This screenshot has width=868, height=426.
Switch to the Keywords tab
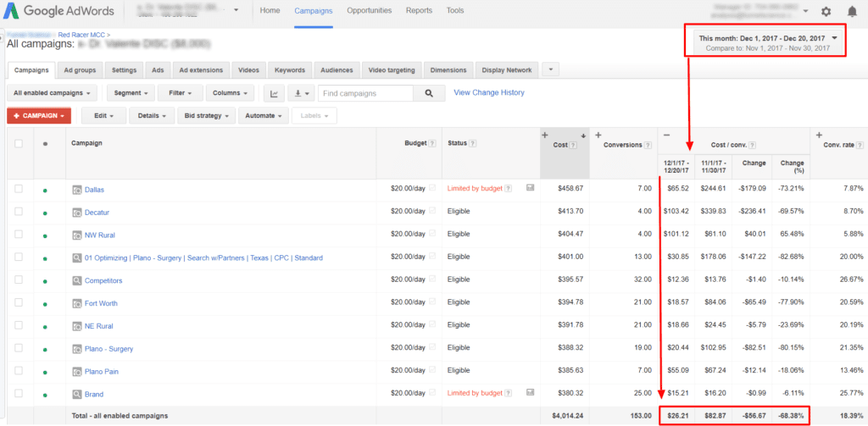tap(290, 70)
